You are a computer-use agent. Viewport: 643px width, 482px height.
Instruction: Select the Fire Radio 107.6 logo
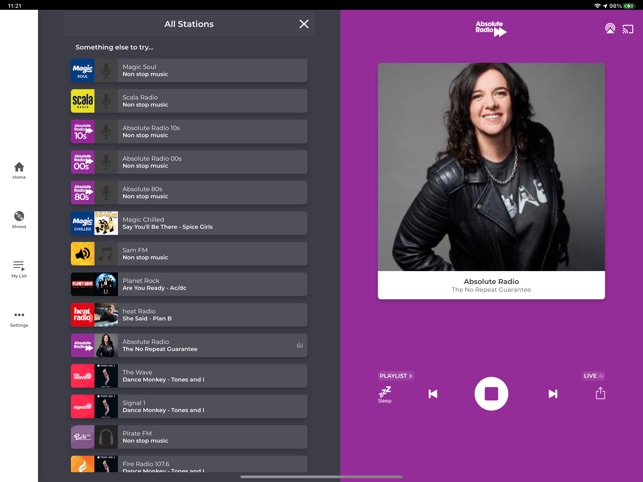pos(82,464)
